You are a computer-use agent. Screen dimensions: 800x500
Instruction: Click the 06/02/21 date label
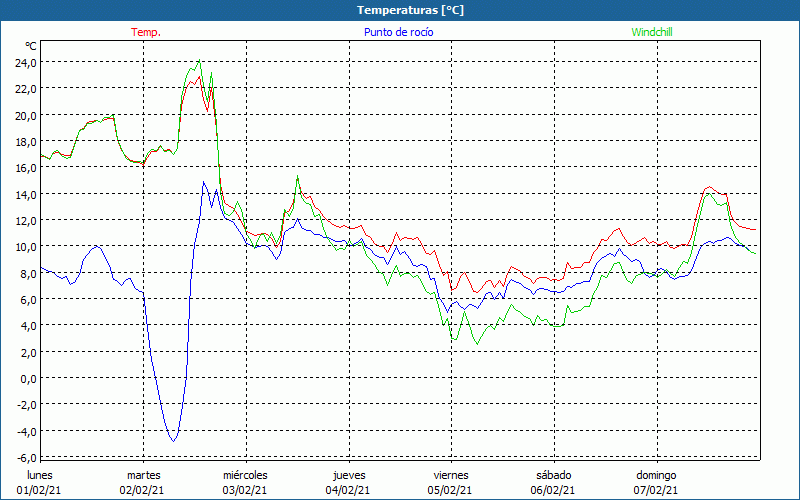pyautogui.click(x=553, y=490)
